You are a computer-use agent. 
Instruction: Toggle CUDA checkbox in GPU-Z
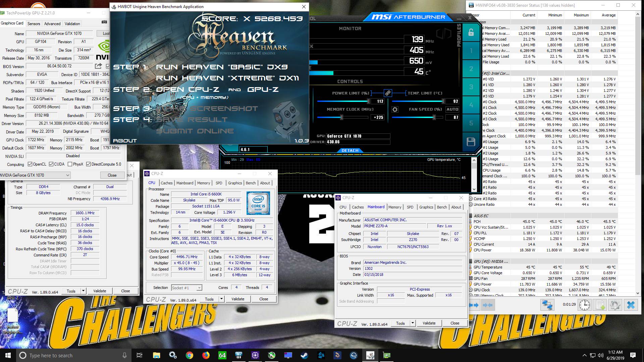tap(51, 164)
